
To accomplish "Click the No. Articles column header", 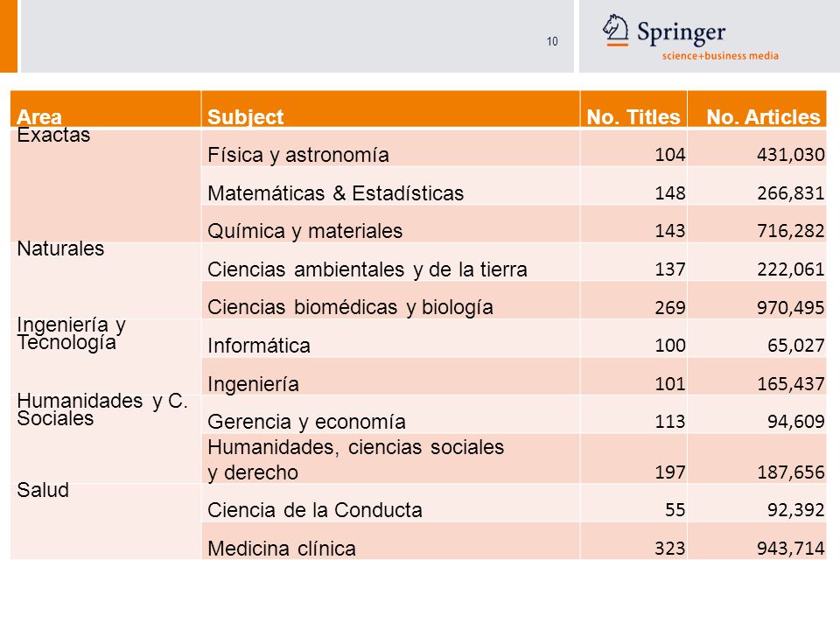I will coord(757,109).
